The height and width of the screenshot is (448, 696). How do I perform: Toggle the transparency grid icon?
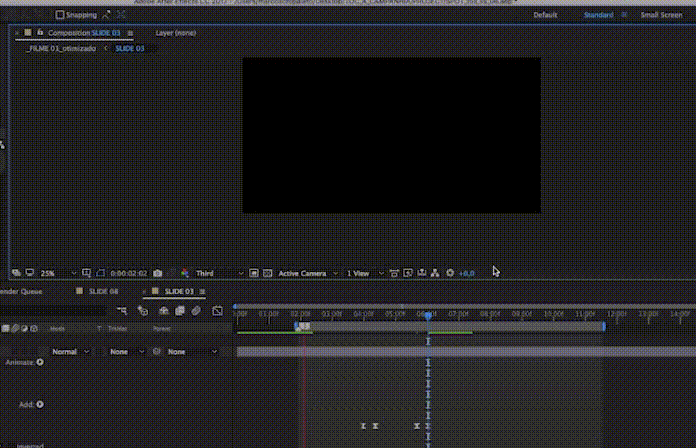point(268,273)
